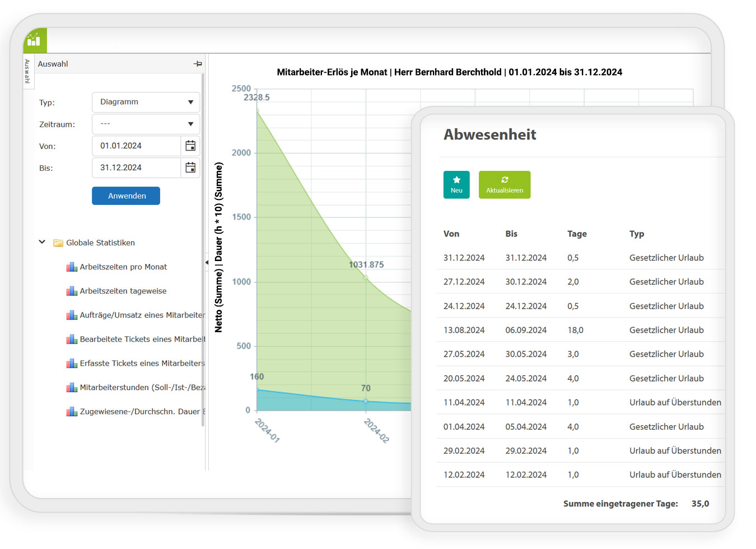Collapse the Globale Statistiken tree node
This screenshot has width=756, height=549.
[x=42, y=242]
